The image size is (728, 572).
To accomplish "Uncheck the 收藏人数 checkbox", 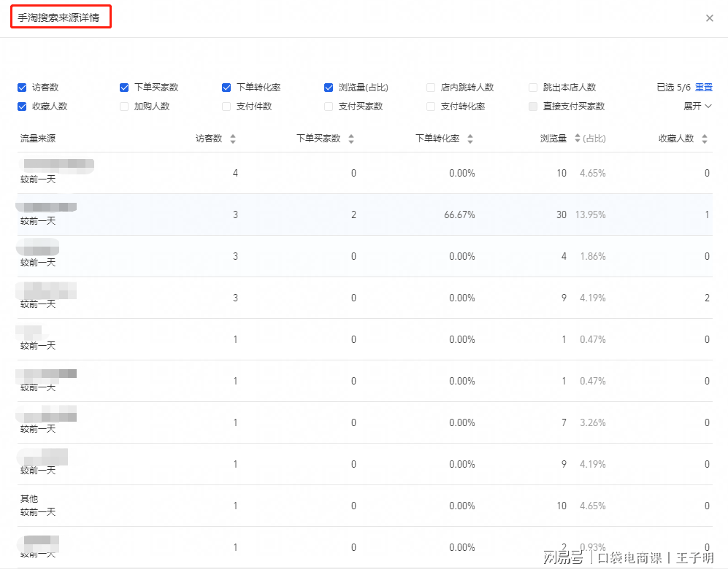I will click(22, 107).
